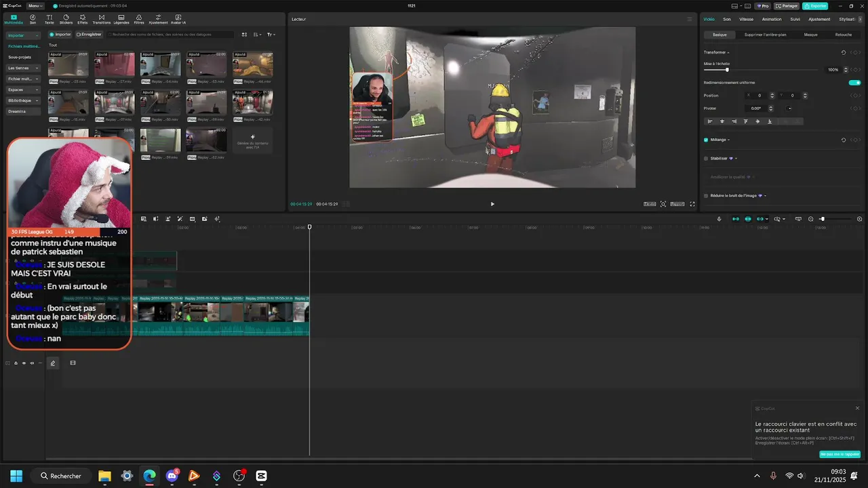The width and height of the screenshot is (868, 488).
Task: Expand the Mélange options arrow
Action: pos(729,140)
